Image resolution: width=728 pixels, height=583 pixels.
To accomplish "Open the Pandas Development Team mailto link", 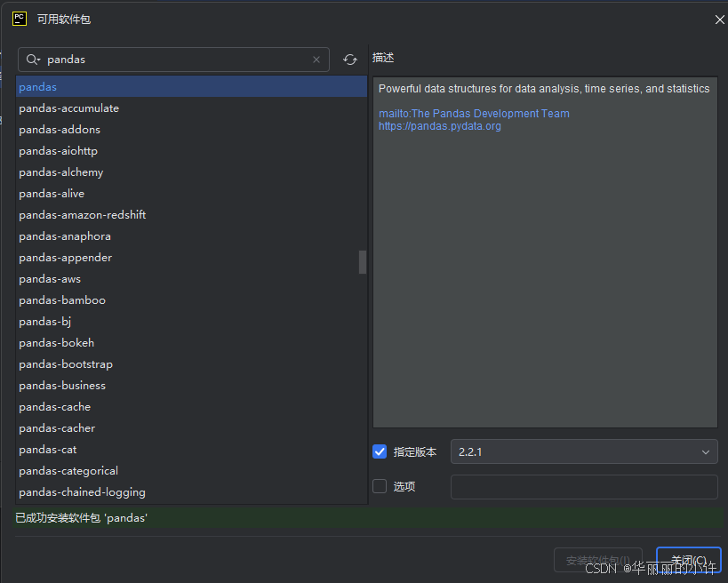I will pyautogui.click(x=474, y=114).
